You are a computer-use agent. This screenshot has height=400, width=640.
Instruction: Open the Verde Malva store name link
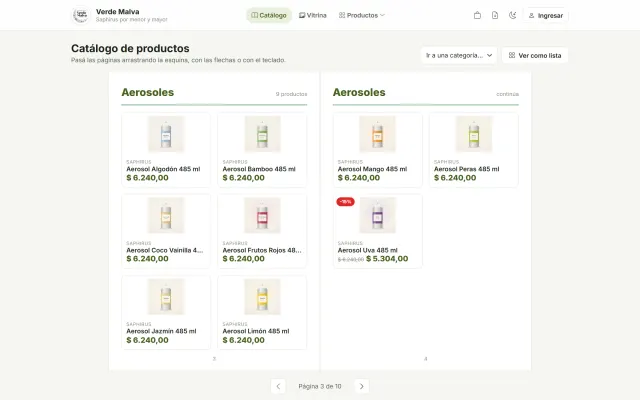[x=118, y=12]
